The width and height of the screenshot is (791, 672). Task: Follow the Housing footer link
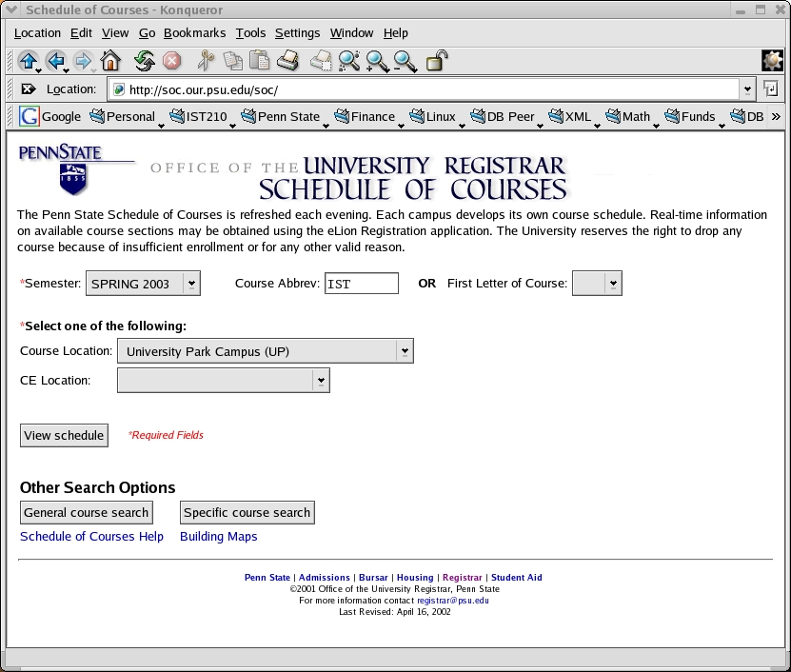point(415,577)
